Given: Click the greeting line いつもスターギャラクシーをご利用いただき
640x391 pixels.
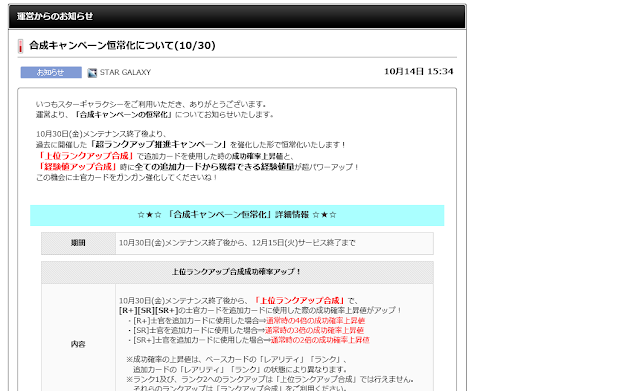Looking at the screenshot, I should [151, 104].
